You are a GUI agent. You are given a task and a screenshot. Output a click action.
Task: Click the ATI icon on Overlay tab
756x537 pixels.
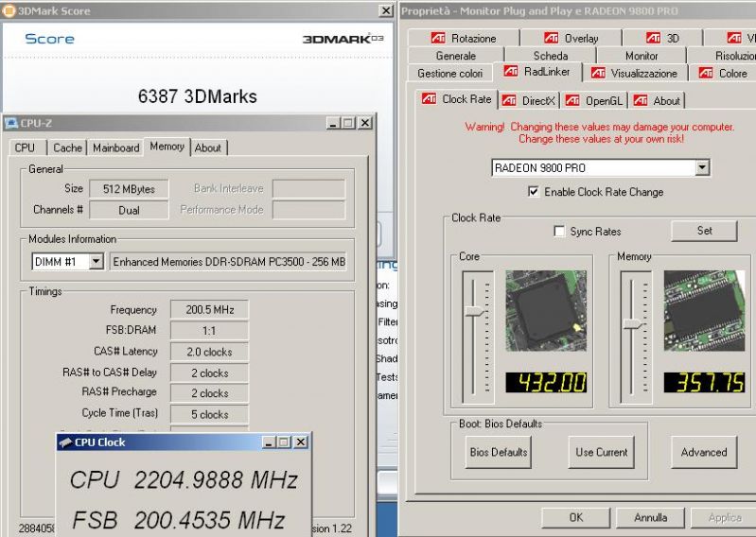[551, 38]
